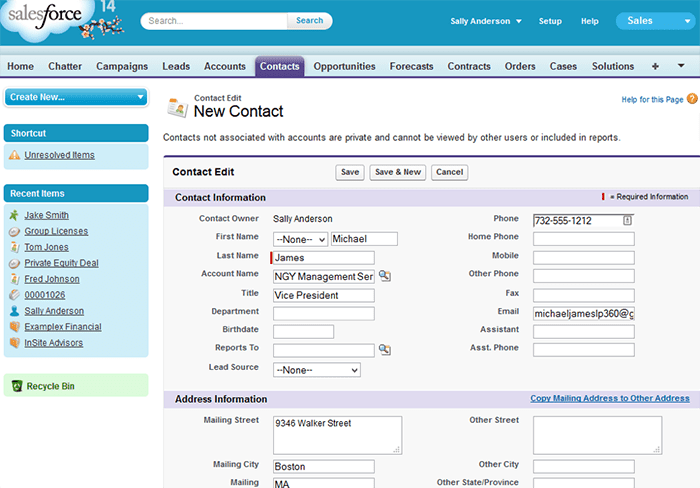Click the Help for this Page question icon
Viewport: 700px width, 488px height.
(692, 99)
